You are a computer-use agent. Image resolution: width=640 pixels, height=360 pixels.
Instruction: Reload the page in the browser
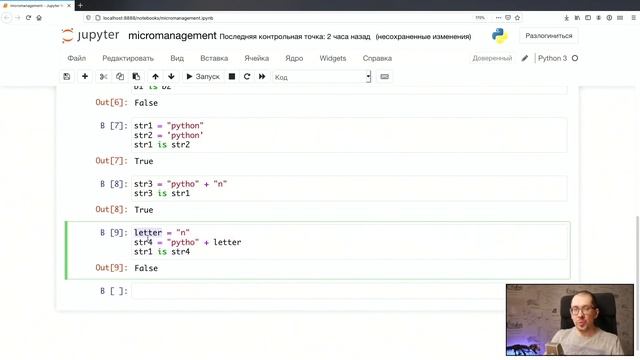point(28,18)
